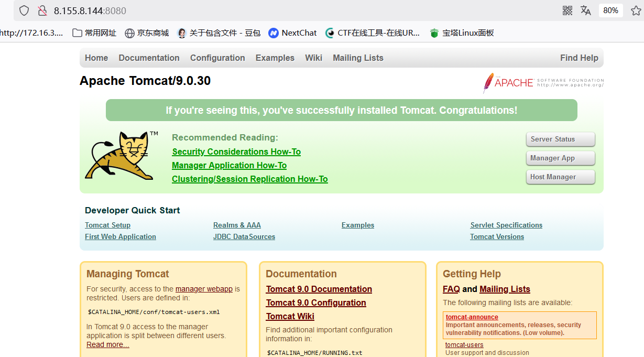644x357 pixels.
Task: Open Tomcat 9.0 Documentation link
Action: [319, 289]
